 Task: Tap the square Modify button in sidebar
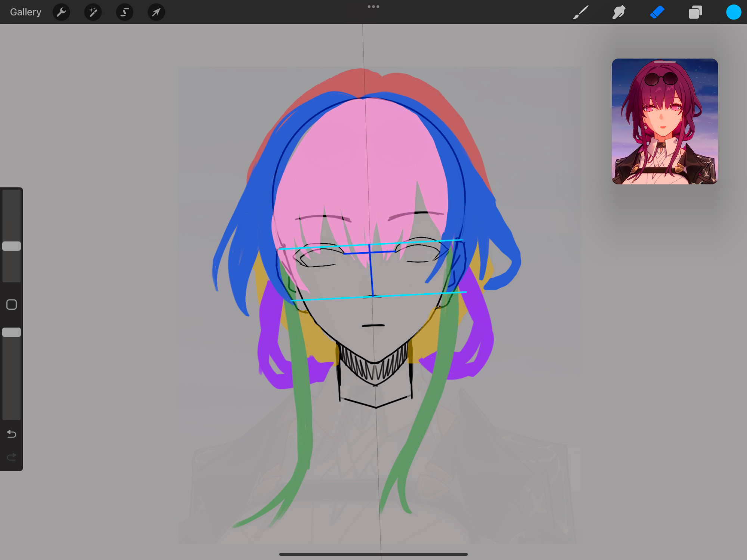pos(12,304)
